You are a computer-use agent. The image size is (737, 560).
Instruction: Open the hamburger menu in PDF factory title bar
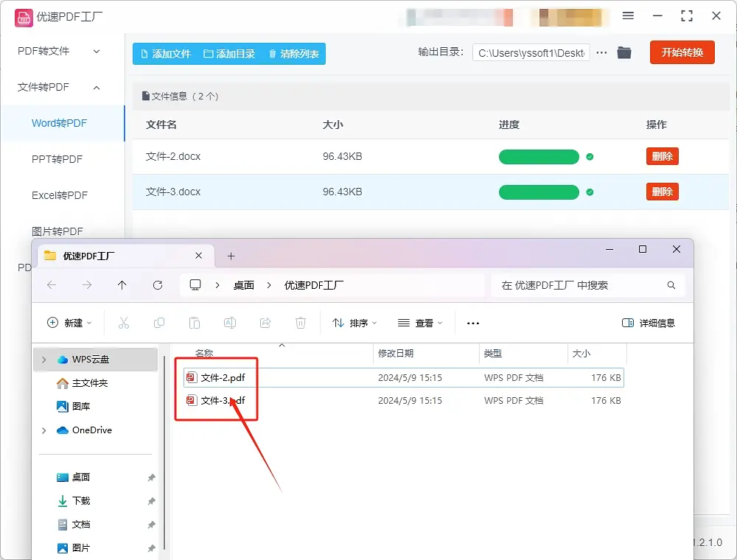(x=628, y=16)
